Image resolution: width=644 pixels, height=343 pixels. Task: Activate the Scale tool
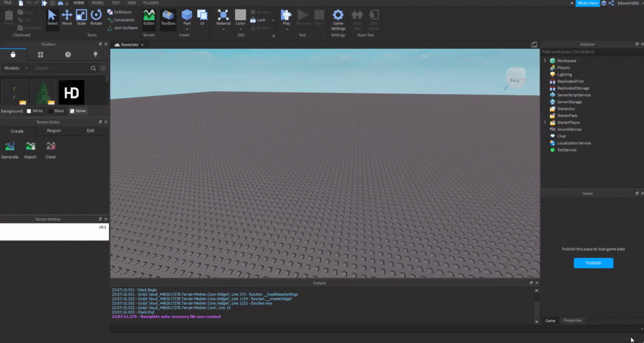pos(81,17)
